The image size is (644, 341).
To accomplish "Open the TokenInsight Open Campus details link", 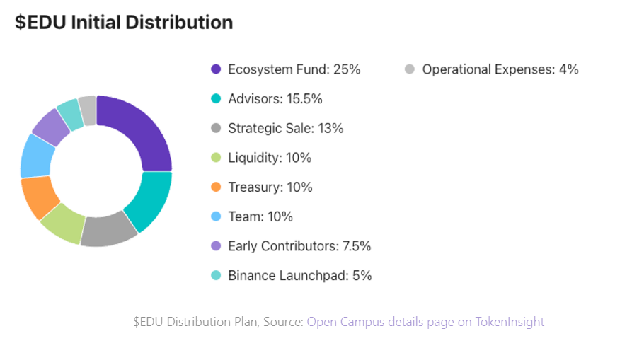I will [x=425, y=322].
